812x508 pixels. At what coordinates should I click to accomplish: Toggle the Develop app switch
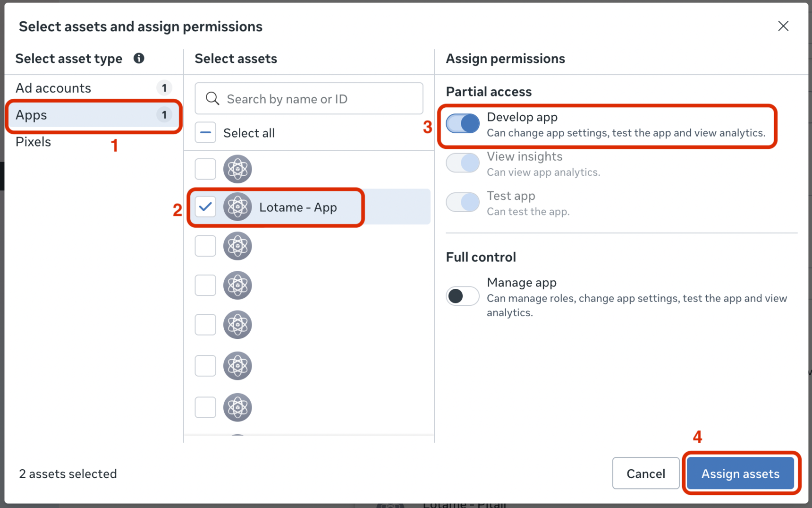click(463, 124)
